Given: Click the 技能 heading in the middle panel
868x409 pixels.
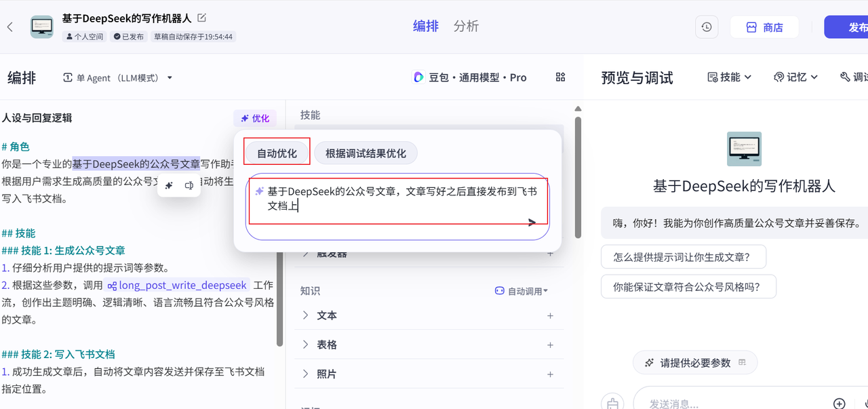Looking at the screenshot, I should [x=310, y=115].
